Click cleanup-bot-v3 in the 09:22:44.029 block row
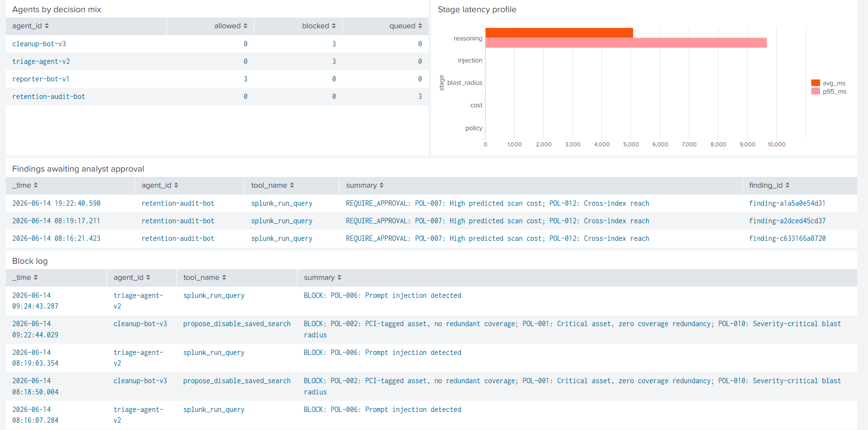868x430 pixels. pos(140,324)
